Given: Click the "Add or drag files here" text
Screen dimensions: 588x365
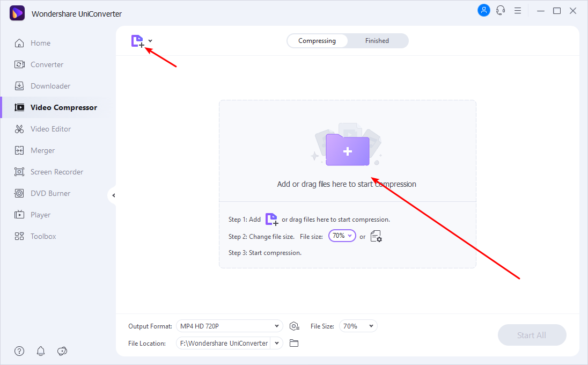Looking at the screenshot, I should pos(347,184).
